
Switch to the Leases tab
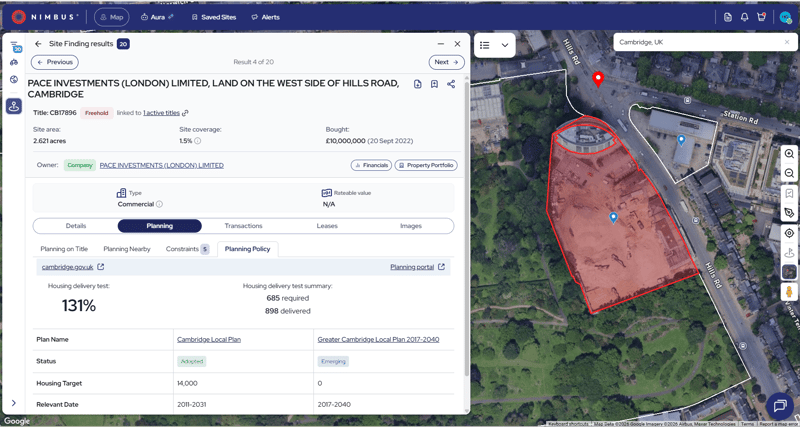click(x=327, y=226)
